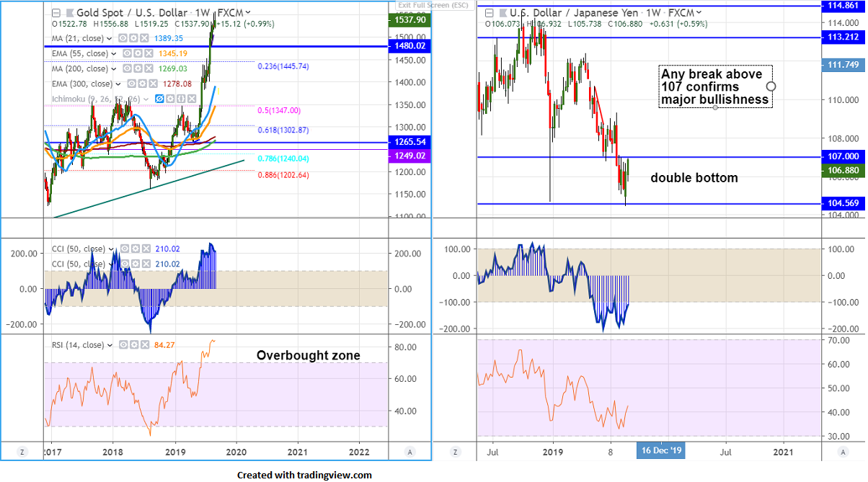Click the circular handle on the text annotation
This screenshot has width=868, height=482.
click(771, 86)
